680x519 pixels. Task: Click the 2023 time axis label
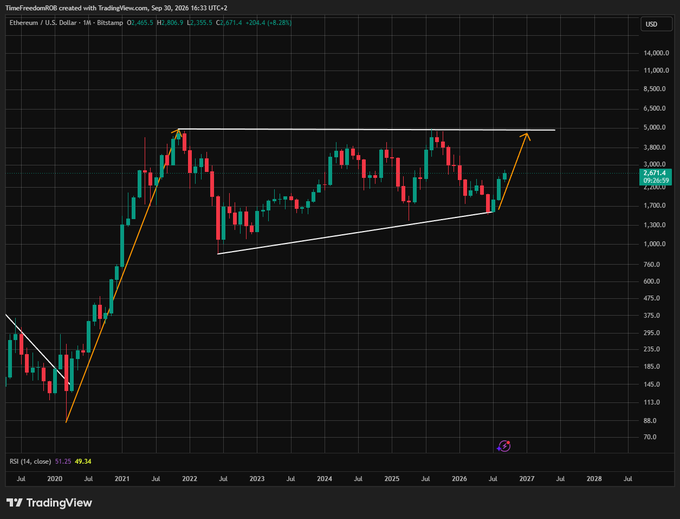tap(257, 479)
